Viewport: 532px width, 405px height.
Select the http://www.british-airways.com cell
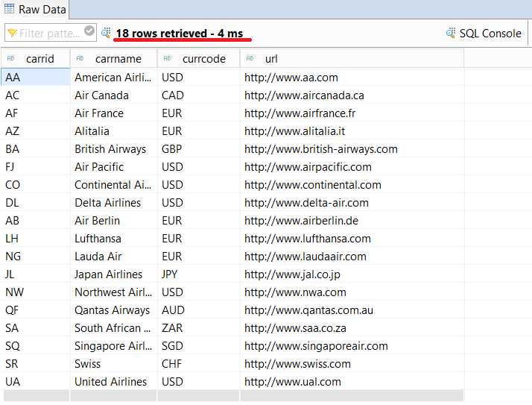pyautogui.click(x=352, y=149)
